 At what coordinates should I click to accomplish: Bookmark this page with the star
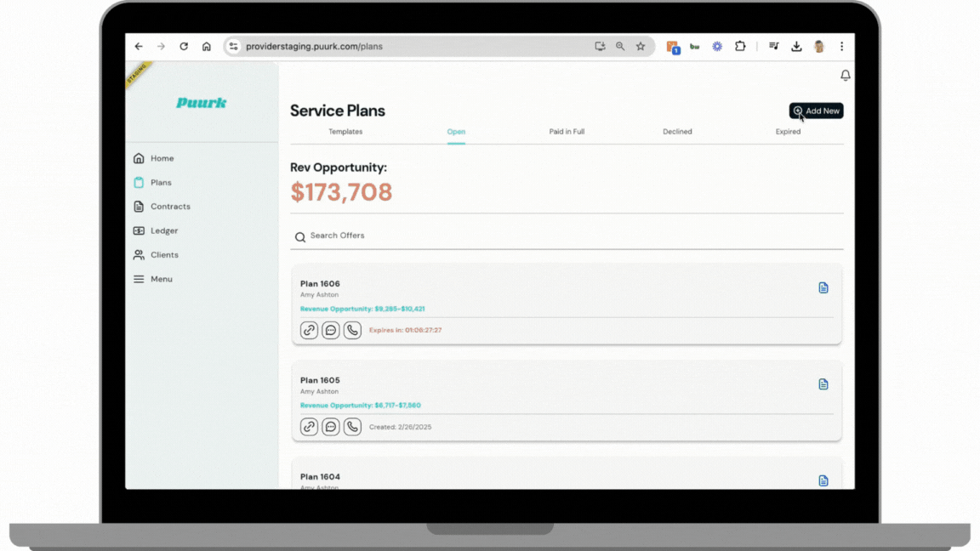(x=641, y=46)
